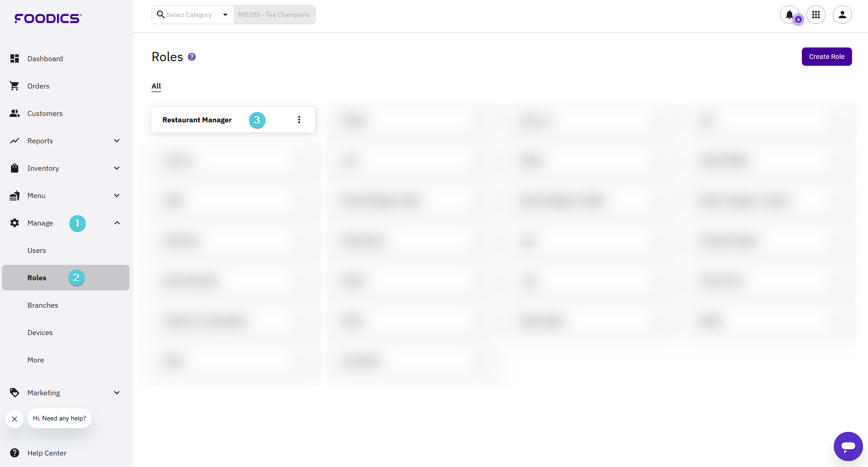Select the All tab
Image resolution: width=868 pixels, height=467 pixels.
coord(156,86)
